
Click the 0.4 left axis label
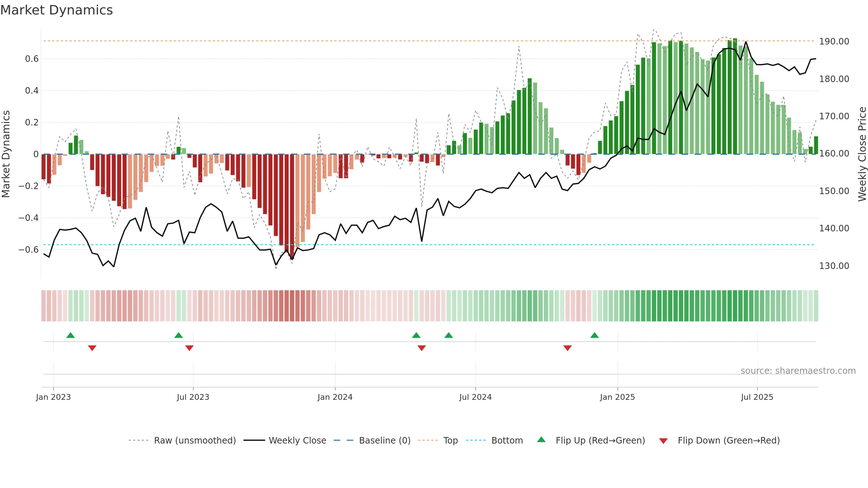pos(32,90)
